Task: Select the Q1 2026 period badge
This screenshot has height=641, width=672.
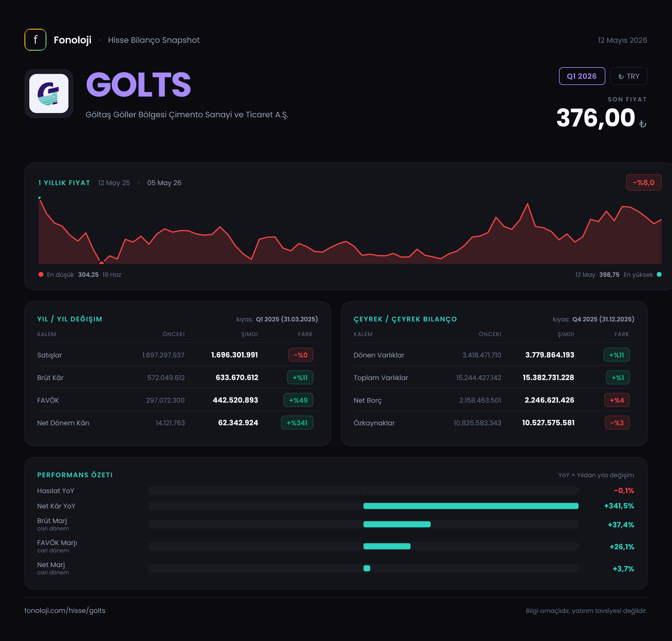Action: click(x=582, y=76)
